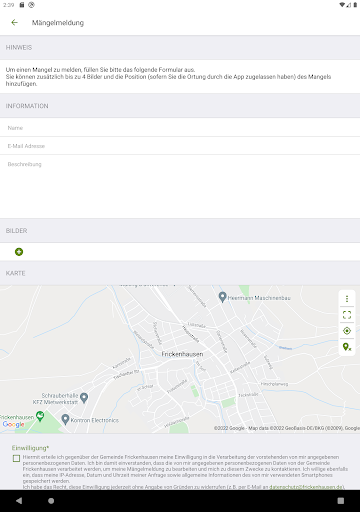Screen dimensions: 360x512
Task: Click the Google logo on map
Action: click(x=14, y=424)
